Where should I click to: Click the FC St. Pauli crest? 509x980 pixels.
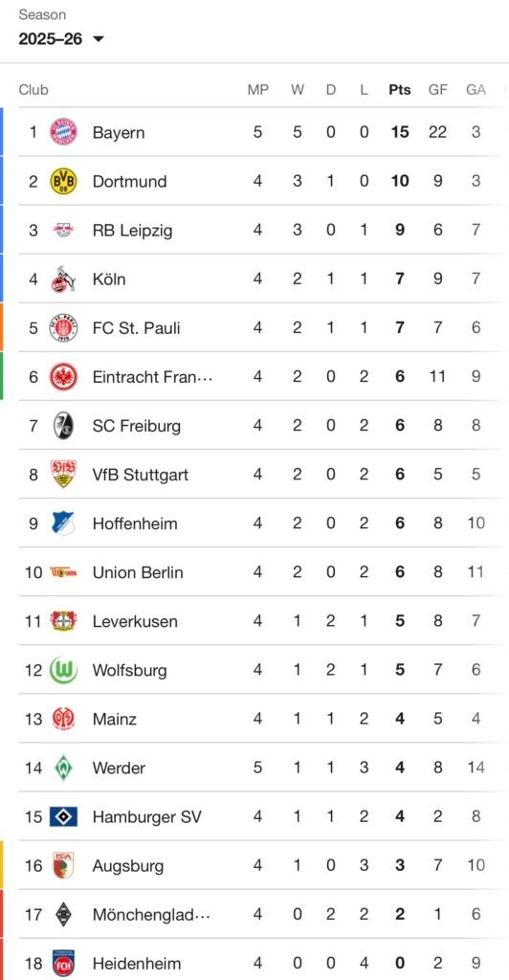(x=63, y=327)
